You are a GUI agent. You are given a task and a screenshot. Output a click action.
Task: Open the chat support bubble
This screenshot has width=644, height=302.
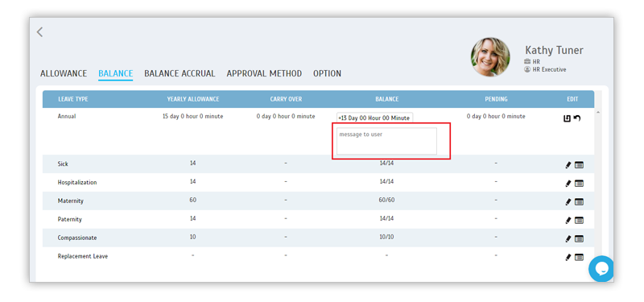(x=601, y=269)
